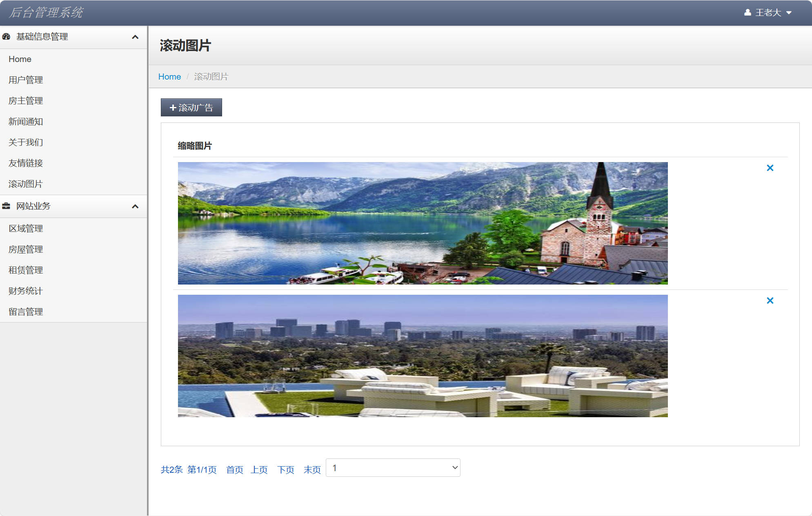Click the briefcase icon beside 网站业务
812x516 pixels.
(x=7, y=206)
